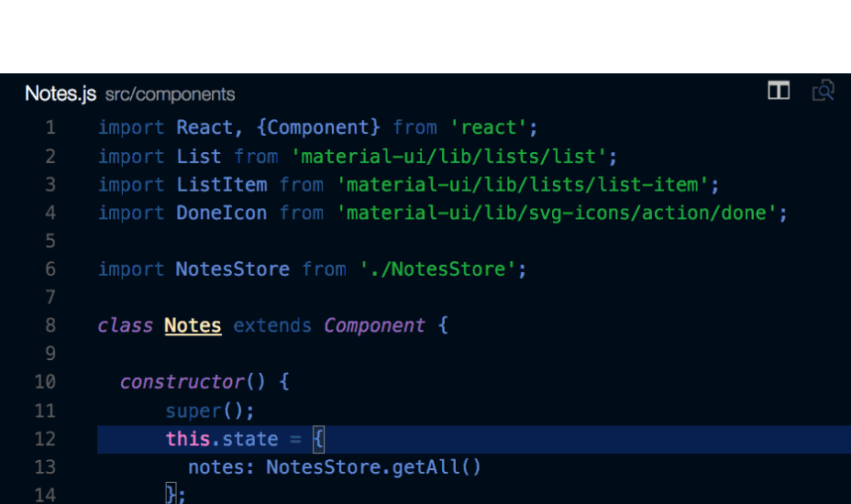Click the NotesStore import identifier
This screenshot has width=851, height=504.
click(232, 269)
